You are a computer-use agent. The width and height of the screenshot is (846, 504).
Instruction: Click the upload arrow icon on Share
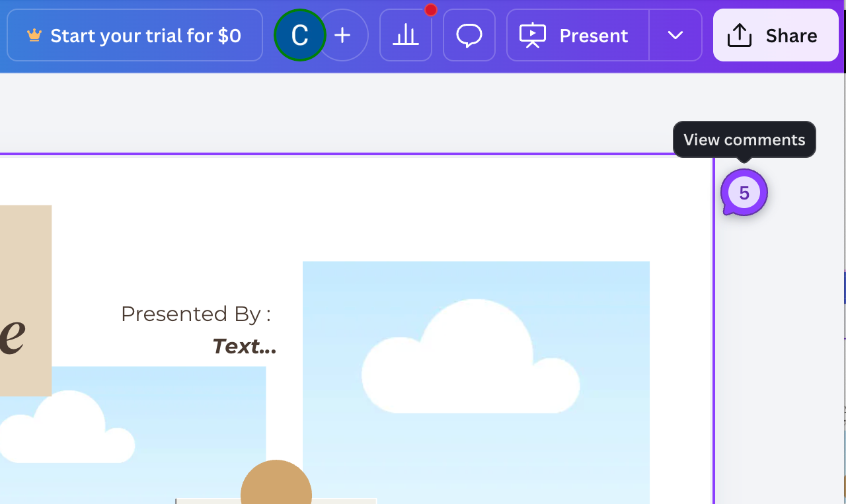click(x=739, y=36)
